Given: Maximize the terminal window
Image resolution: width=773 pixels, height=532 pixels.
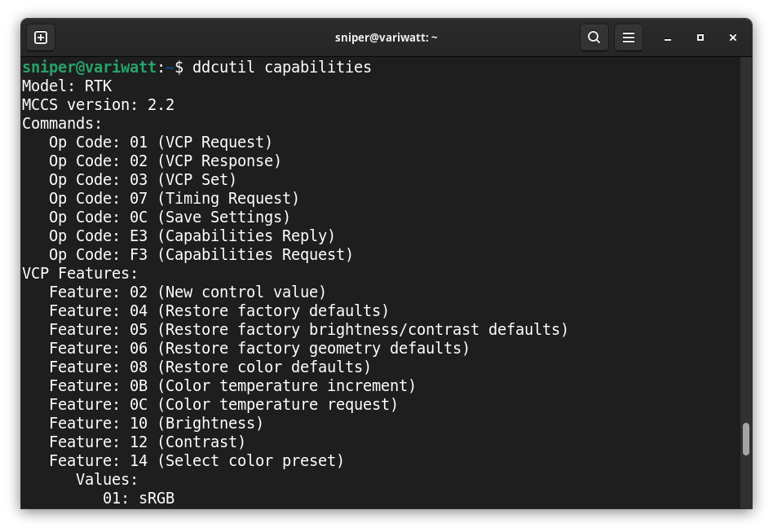Looking at the screenshot, I should tap(700, 37).
